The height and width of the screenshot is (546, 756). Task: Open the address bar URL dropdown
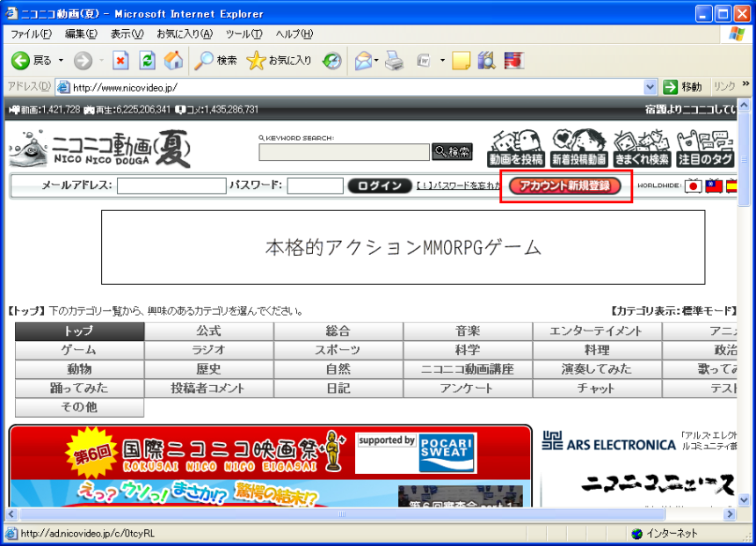coord(650,87)
